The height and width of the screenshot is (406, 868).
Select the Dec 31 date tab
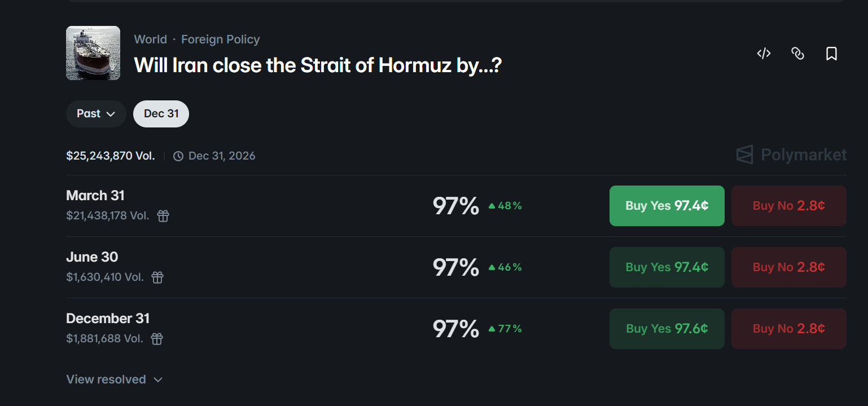(161, 114)
